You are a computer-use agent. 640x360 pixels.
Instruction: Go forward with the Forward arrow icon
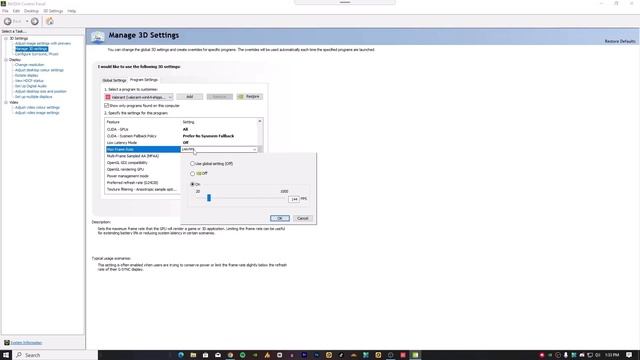[35, 21]
